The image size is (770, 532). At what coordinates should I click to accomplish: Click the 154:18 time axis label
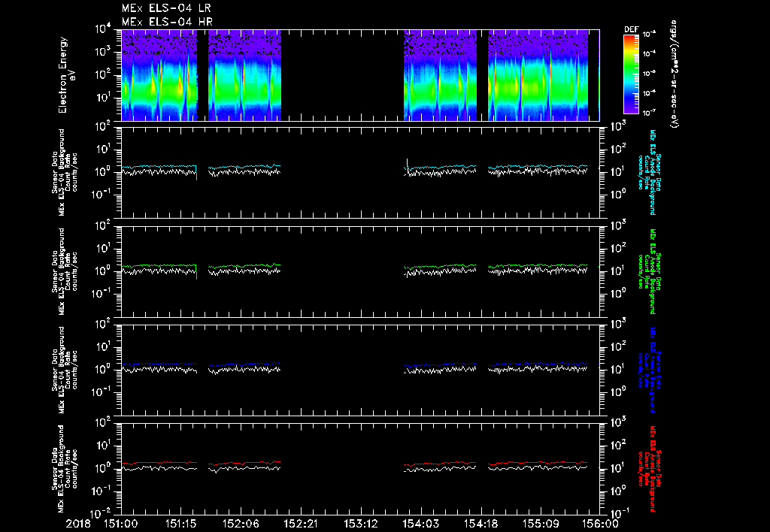[x=480, y=524]
